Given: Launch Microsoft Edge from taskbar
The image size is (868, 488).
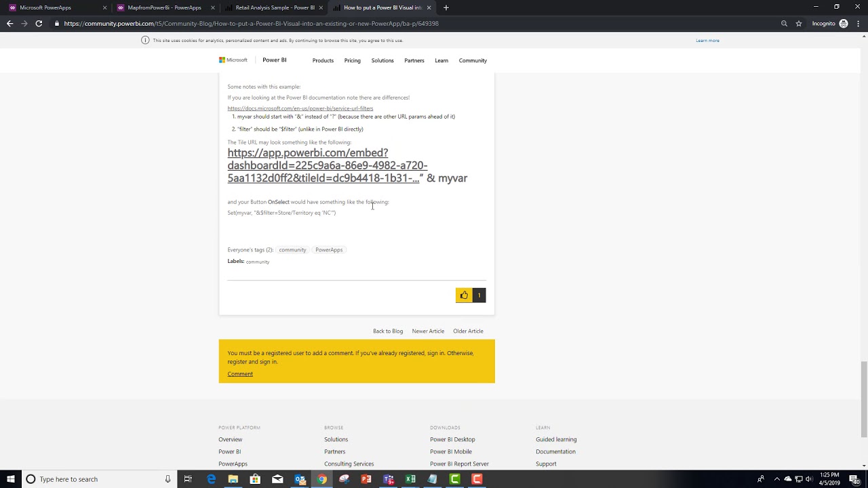Looking at the screenshot, I should click(x=211, y=479).
